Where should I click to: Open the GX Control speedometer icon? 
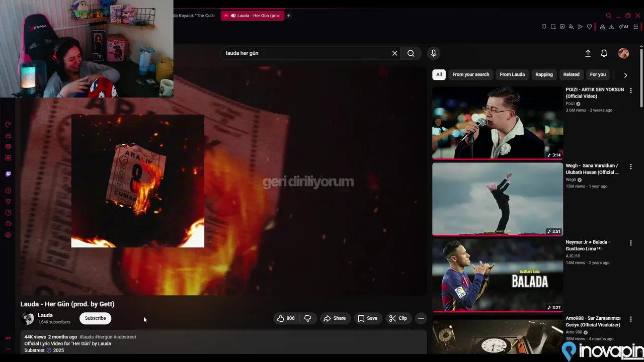(x=8, y=125)
